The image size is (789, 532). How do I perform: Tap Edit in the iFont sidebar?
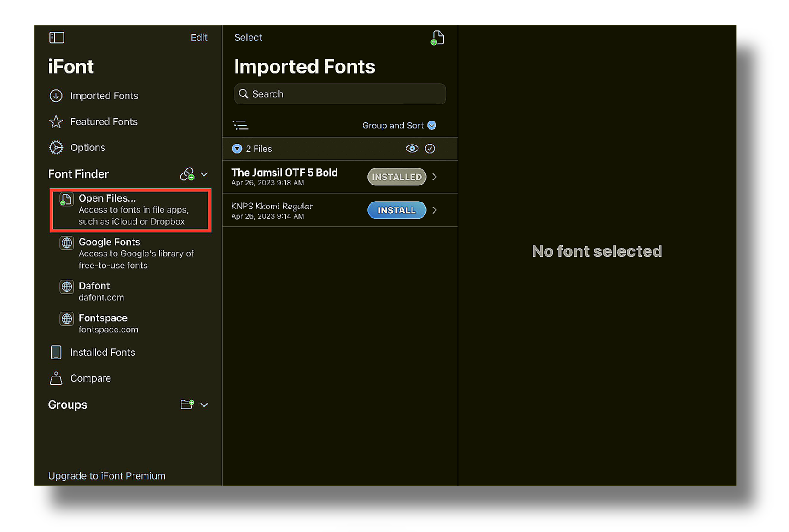coord(199,37)
